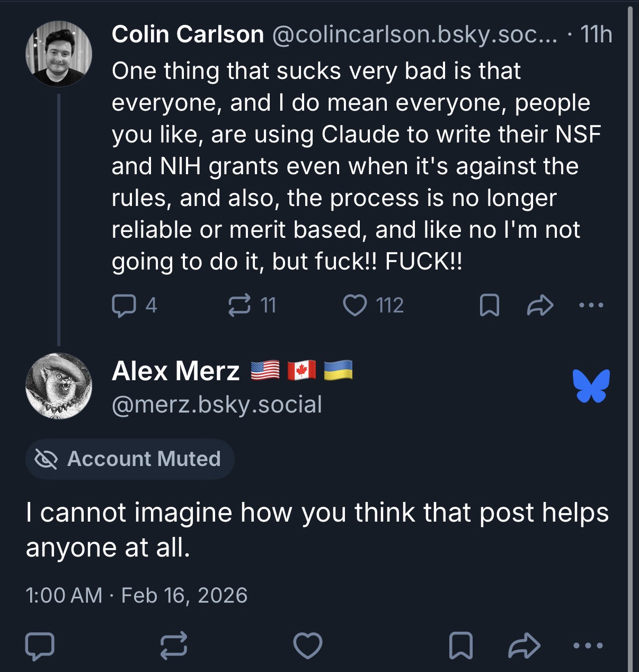The width and height of the screenshot is (639, 672).
Task: Click the blue Bluesky butterfly icon
Action: [591, 386]
